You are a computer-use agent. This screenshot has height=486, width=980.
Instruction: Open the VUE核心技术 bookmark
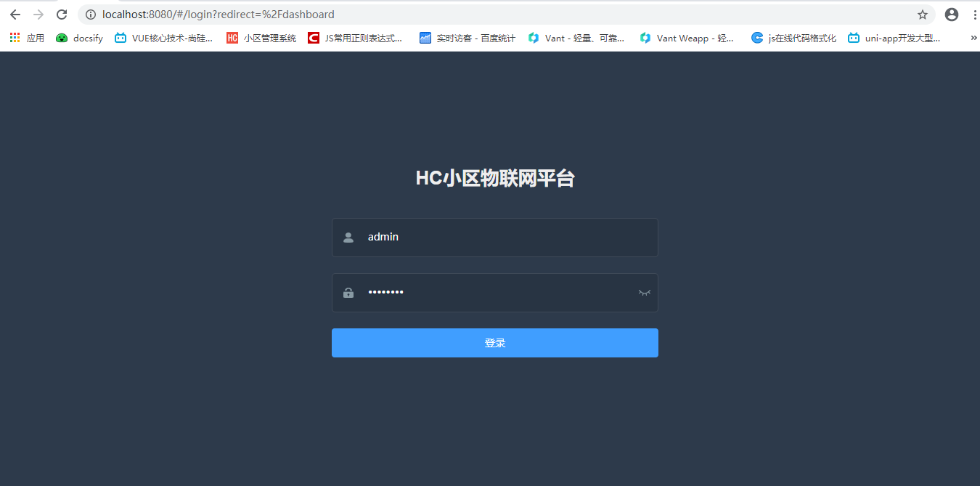tap(164, 38)
